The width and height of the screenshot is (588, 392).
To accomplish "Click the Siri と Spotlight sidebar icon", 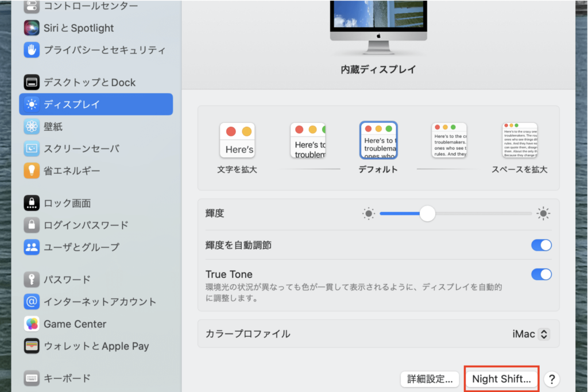I will point(32,28).
